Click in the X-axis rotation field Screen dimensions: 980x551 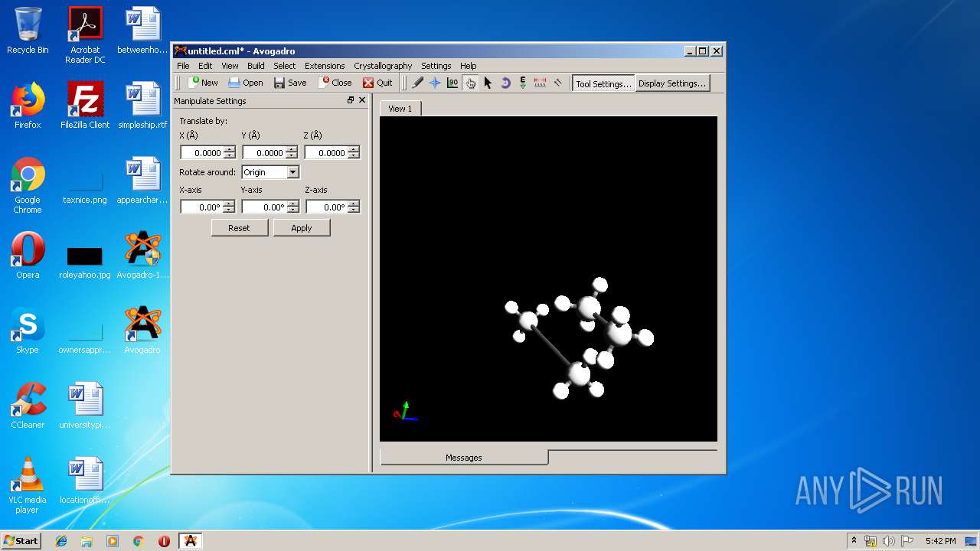[x=202, y=207]
